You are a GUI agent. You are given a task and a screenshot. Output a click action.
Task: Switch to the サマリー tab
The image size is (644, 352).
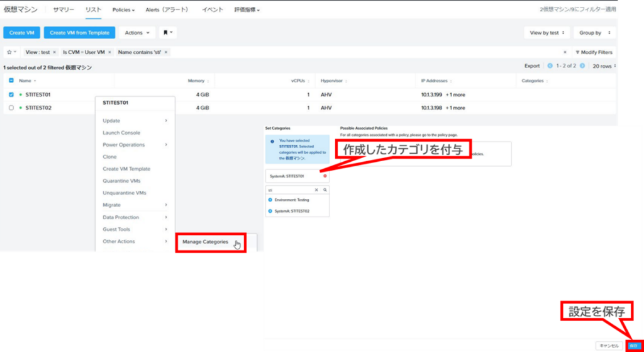64,10
